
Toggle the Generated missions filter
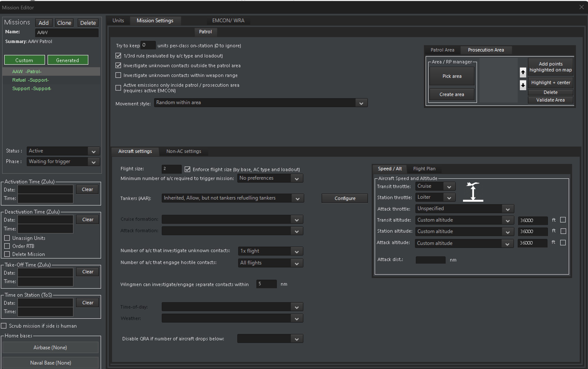[x=68, y=60]
